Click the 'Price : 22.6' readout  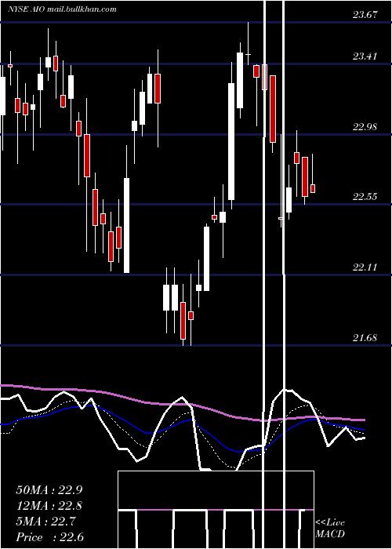click(x=49, y=537)
